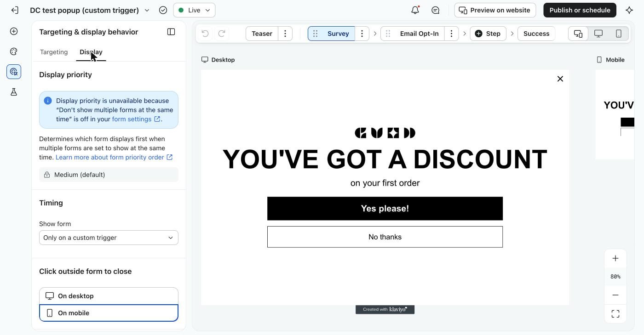The width and height of the screenshot is (644, 335).
Task: Click the No thanks button in popup
Action: 385,237
